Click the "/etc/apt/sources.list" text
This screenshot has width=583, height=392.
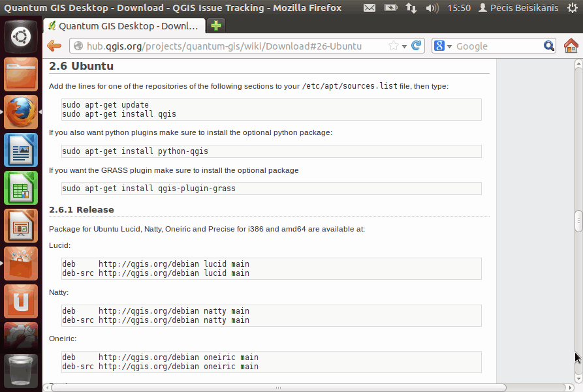[349, 86]
